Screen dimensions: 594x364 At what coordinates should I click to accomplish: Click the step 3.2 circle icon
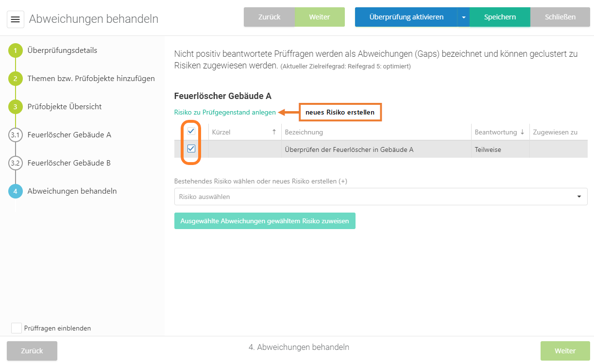(16, 163)
